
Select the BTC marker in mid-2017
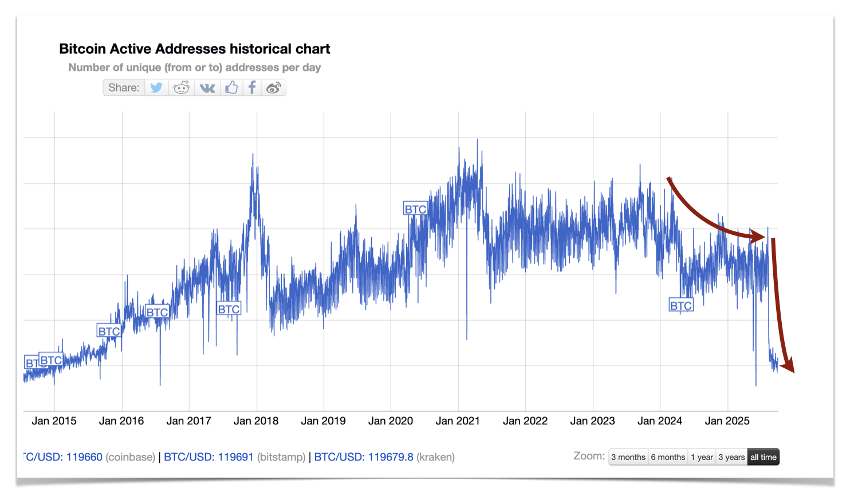click(x=229, y=309)
